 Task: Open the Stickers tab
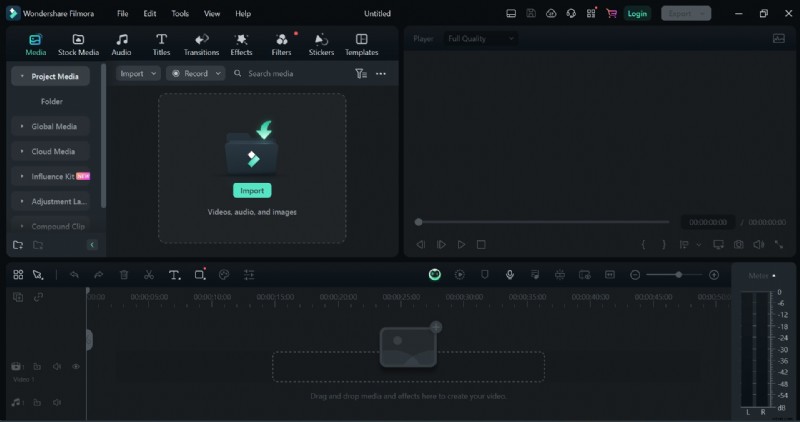coord(321,44)
